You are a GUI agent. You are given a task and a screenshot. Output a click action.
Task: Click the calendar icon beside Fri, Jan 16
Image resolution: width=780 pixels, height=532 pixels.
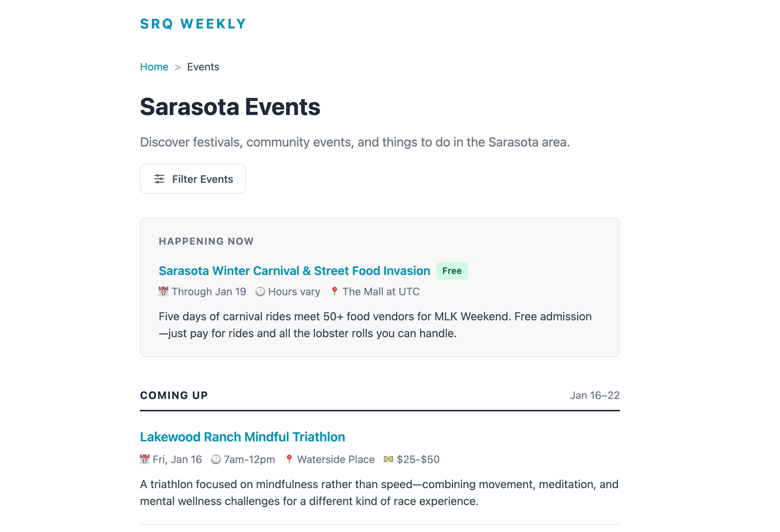point(144,459)
